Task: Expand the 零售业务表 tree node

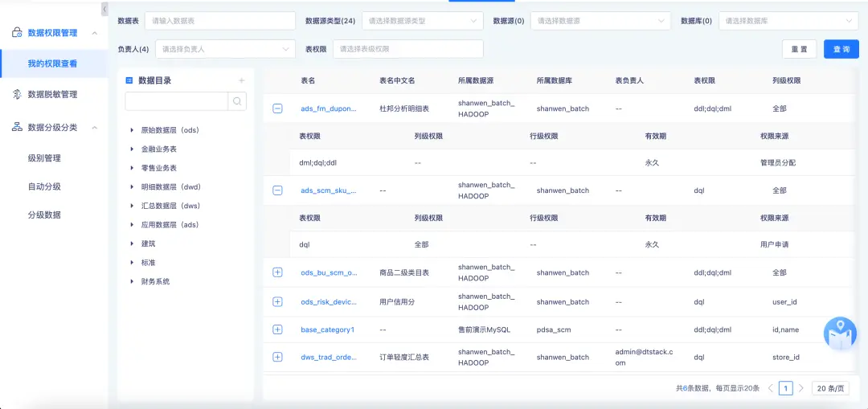Action: click(132, 168)
